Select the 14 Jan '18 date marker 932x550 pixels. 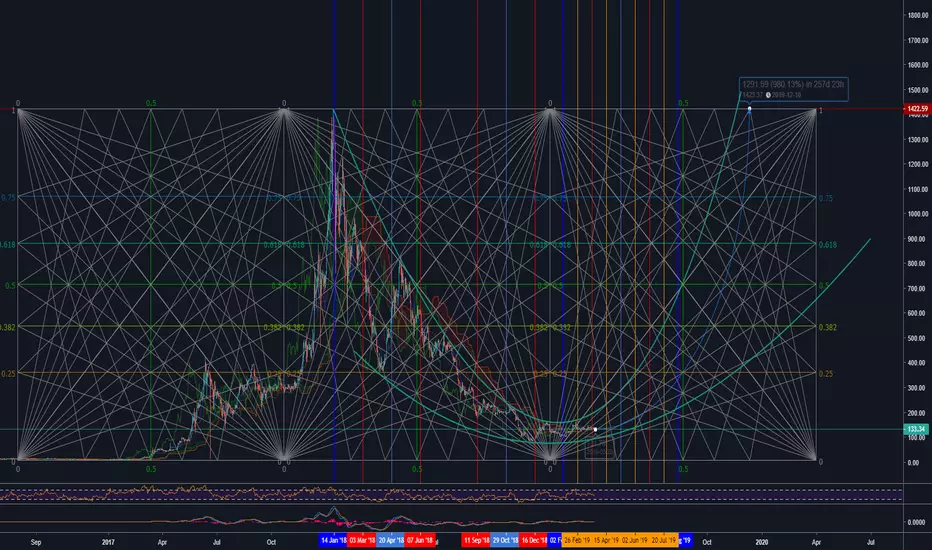point(333,540)
